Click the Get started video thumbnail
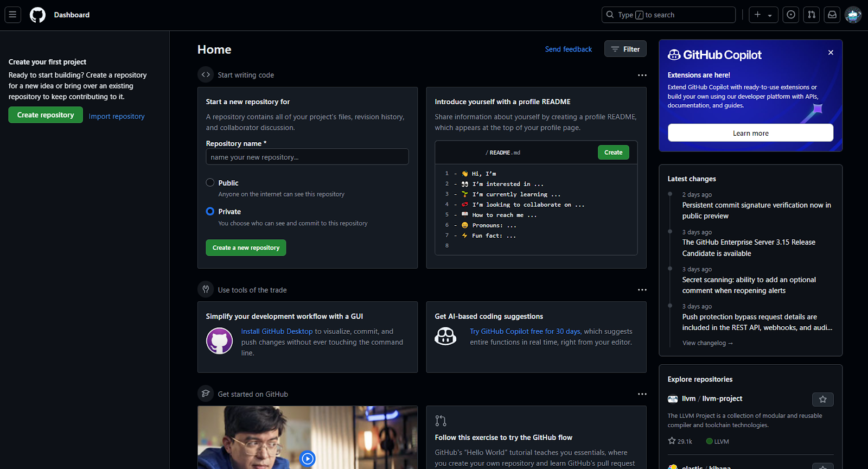Image resolution: width=868 pixels, height=469 pixels. [308, 438]
